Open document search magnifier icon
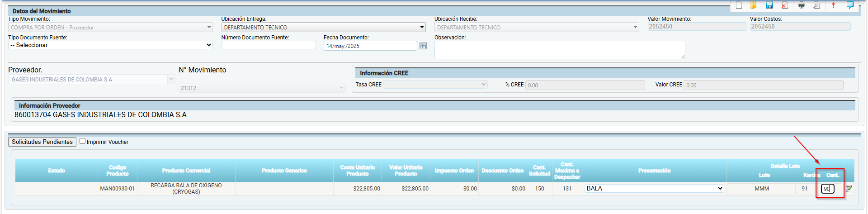The image size is (868, 214). (816, 5)
